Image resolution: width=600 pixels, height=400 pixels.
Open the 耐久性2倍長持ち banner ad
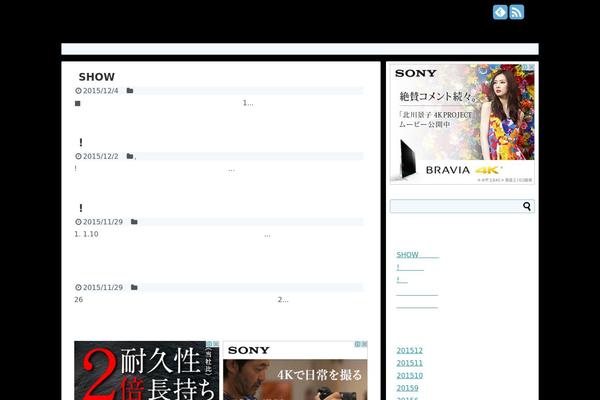coord(147,371)
